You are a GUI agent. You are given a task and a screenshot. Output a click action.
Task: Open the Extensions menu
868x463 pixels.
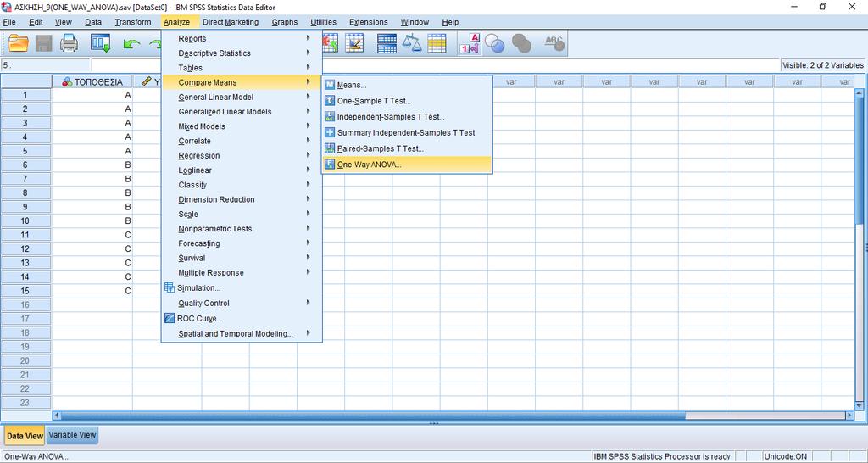coord(368,22)
